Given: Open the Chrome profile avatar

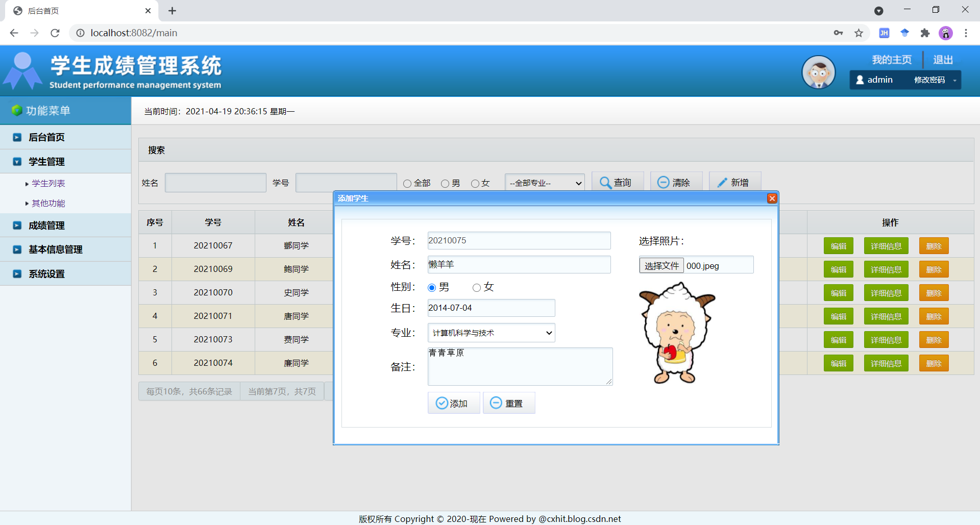Looking at the screenshot, I should (x=946, y=33).
